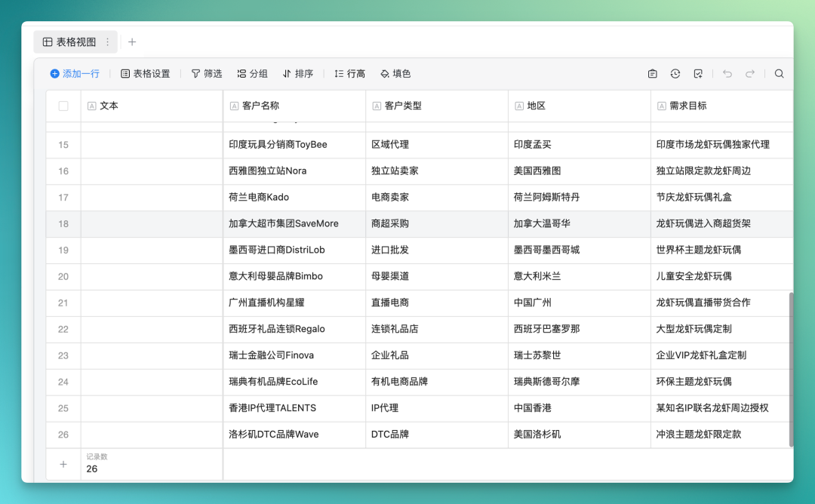Click the type icon beside 客户名称
The width and height of the screenshot is (815, 504).
tap(235, 106)
